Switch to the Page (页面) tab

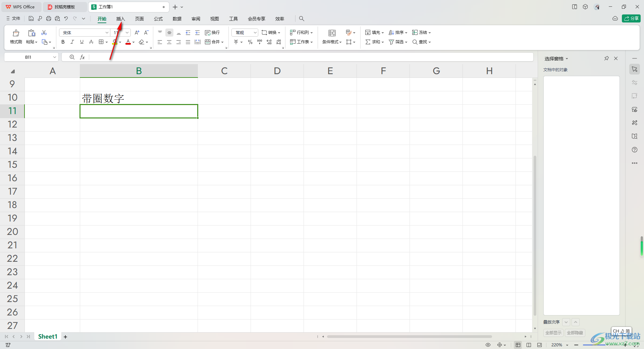(140, 19)
